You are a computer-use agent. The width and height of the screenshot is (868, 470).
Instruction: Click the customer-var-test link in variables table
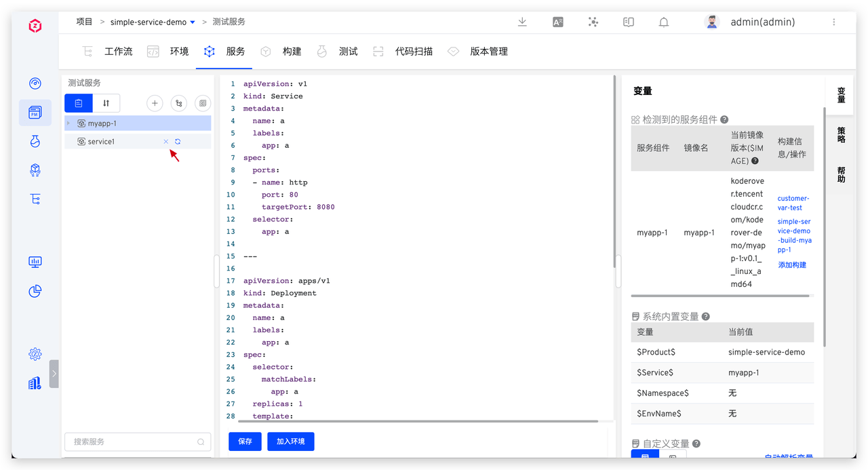click(793, 203)
